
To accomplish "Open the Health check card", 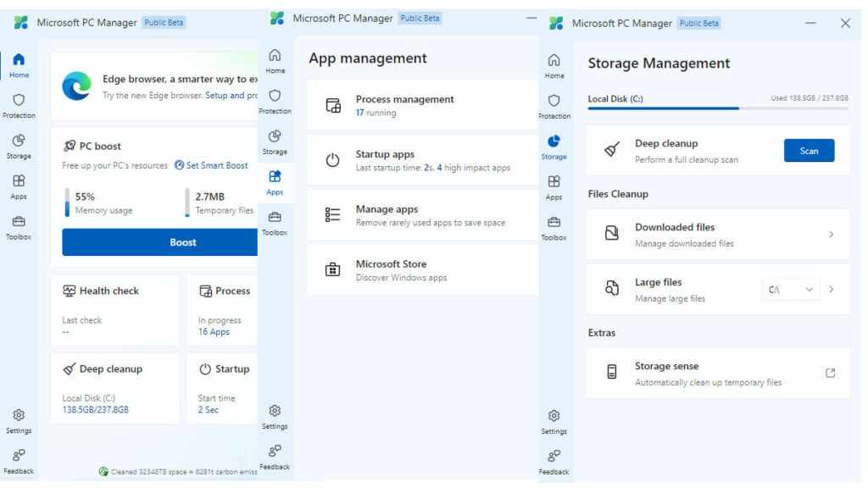I will 114,310.
